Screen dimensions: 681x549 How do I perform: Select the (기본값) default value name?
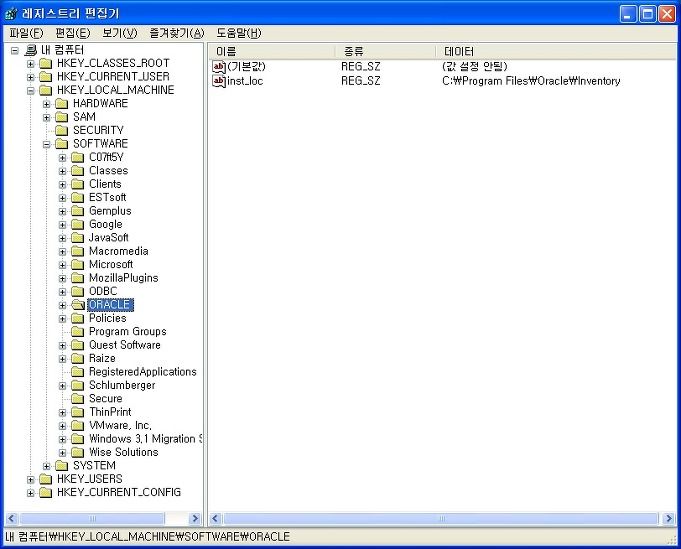click(x=246, y=66)
